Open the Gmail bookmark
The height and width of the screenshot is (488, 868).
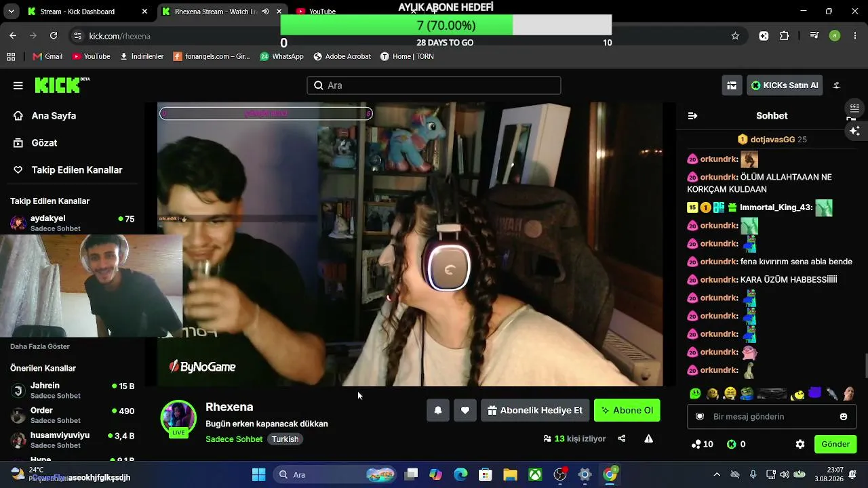coord(47,56)
